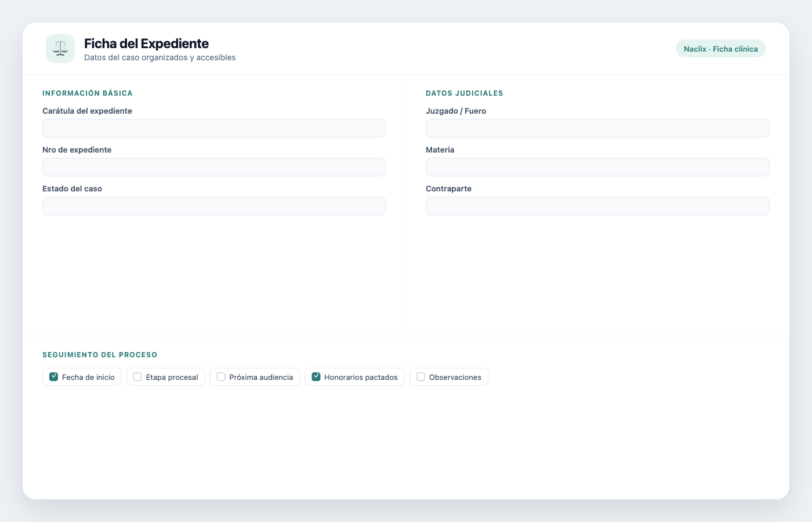Image resolution: width=812 pixels, height=522 pixels.
Task: Click the Datos Judiciales section heading
Action: click(465, 93)
